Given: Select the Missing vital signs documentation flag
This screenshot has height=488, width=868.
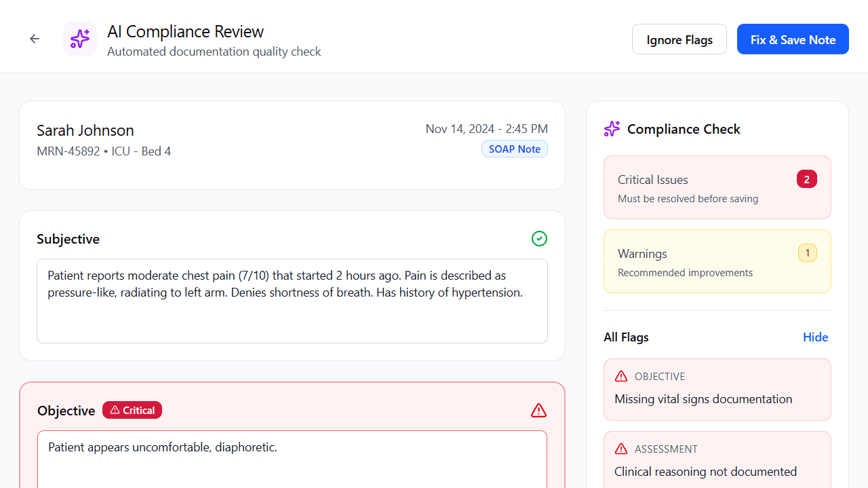Looking at the screenshot, I should pos(717,390).
